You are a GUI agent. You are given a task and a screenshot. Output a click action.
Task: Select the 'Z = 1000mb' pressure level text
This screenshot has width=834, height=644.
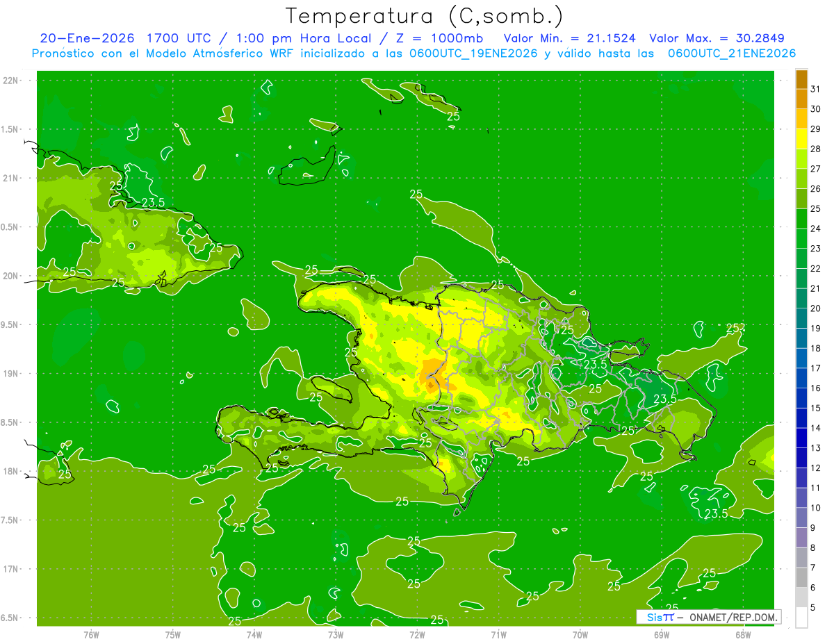(438, 38)
